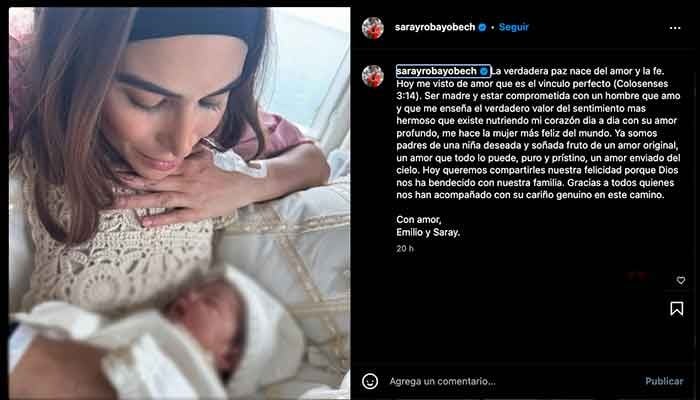
Task: Click verified badge next to caption username
Action: (x=483, y=71)
